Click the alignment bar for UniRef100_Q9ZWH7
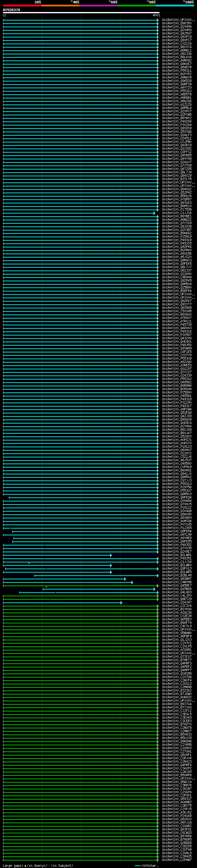Image resolution: width=197 pixels, height=868 pixels. point(64,579)
